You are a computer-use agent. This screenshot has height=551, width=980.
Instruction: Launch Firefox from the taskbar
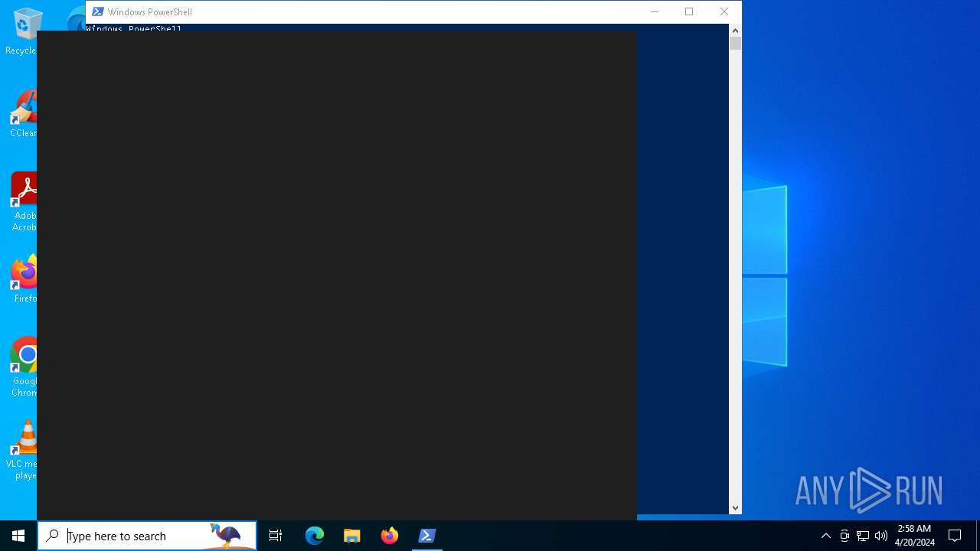[x=390, y=536]
